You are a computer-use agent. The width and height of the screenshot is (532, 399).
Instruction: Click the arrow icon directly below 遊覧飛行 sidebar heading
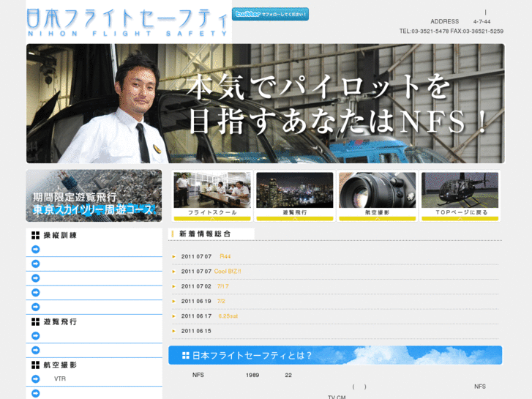pyautogui.click(x=36, y=336)
